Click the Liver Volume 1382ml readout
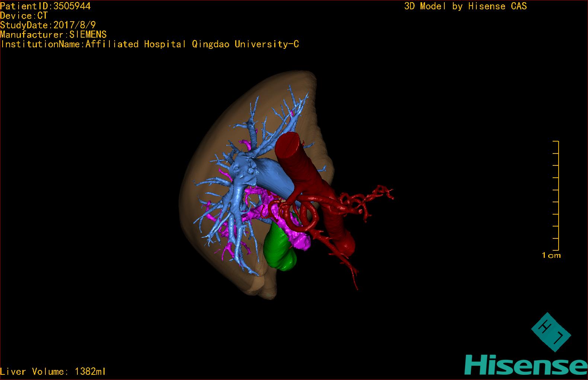The image size is (588, 380). tap(53, 371)
